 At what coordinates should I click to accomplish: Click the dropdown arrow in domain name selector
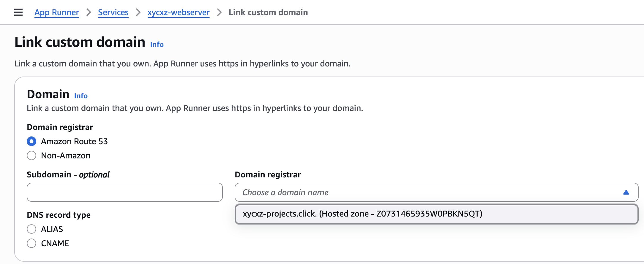[626, 192]
